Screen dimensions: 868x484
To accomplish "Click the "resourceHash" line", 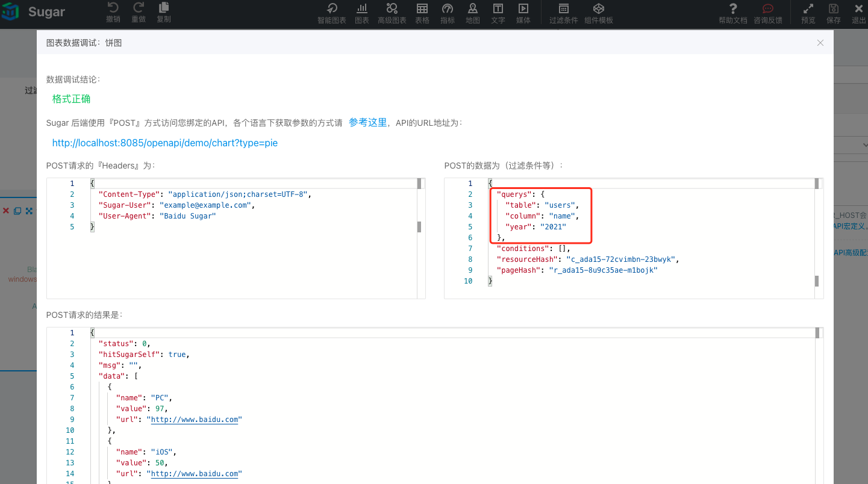I will click(588, 259).
